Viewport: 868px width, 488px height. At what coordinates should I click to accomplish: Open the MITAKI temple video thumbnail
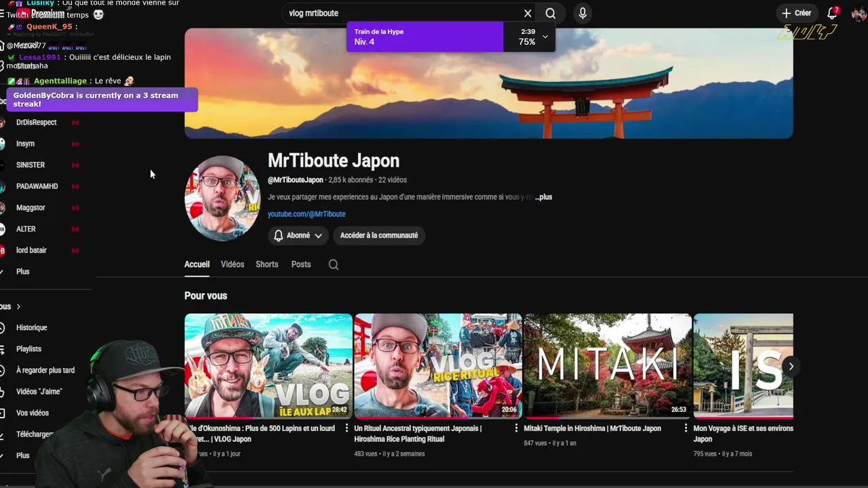(x=608, y=365)
